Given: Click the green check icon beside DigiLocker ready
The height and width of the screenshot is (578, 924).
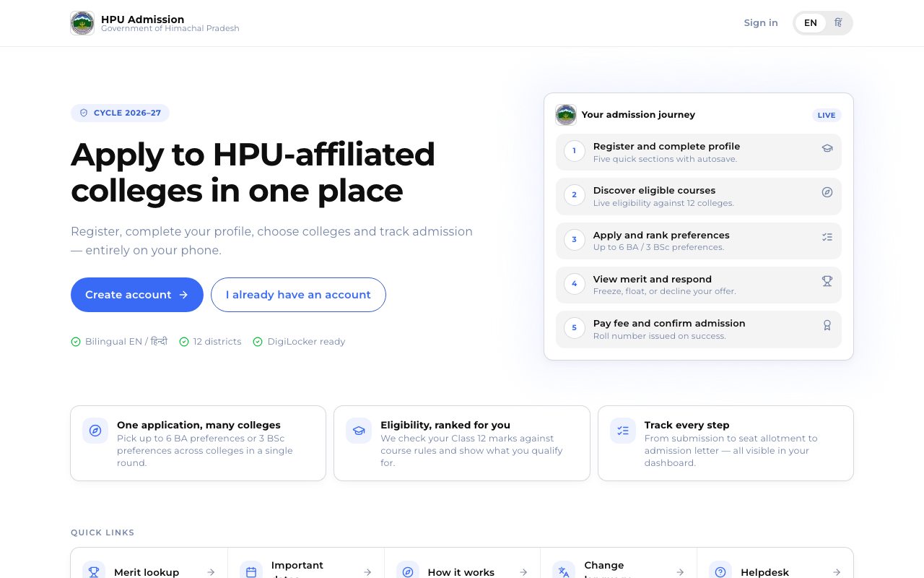Looking at the screenshot, I should [258, 342].
